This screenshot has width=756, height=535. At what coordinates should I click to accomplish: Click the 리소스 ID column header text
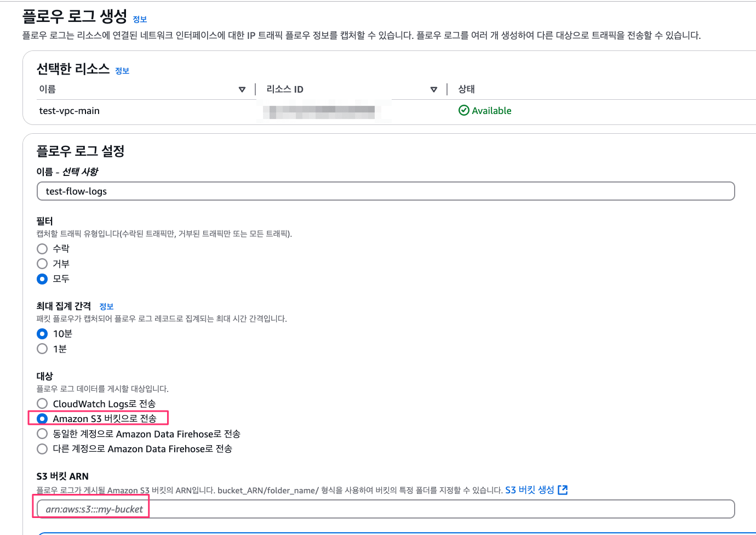[x=285, y=89]
